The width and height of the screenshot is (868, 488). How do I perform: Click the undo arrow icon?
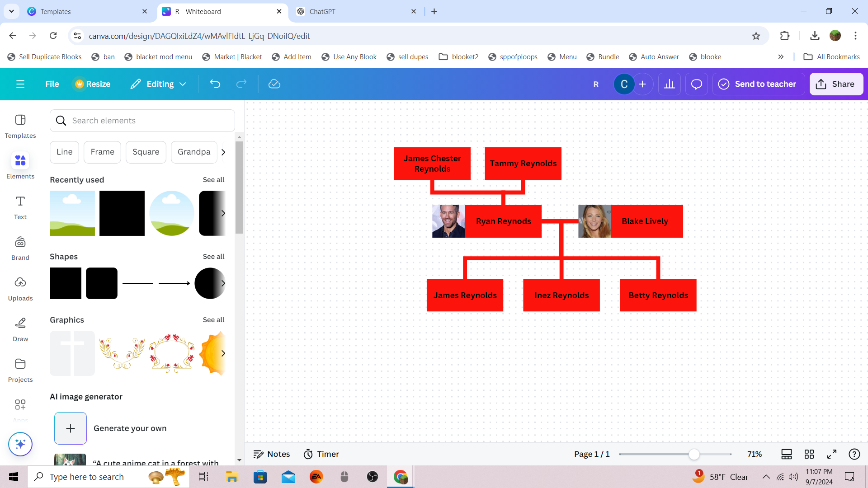215,84
